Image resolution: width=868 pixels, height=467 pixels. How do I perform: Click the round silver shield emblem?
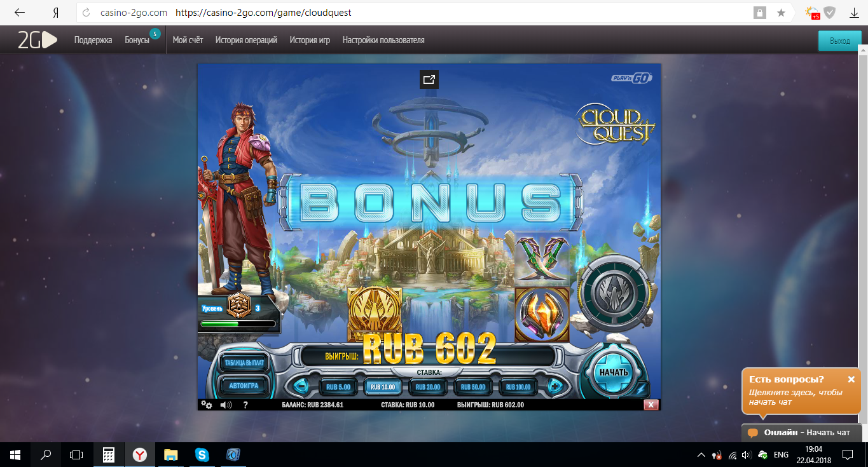(614, 292)
